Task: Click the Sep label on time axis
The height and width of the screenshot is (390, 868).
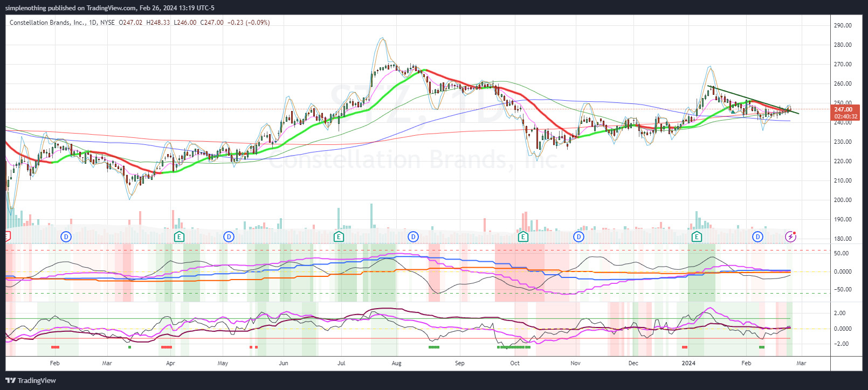Action: tap(460, 363)
